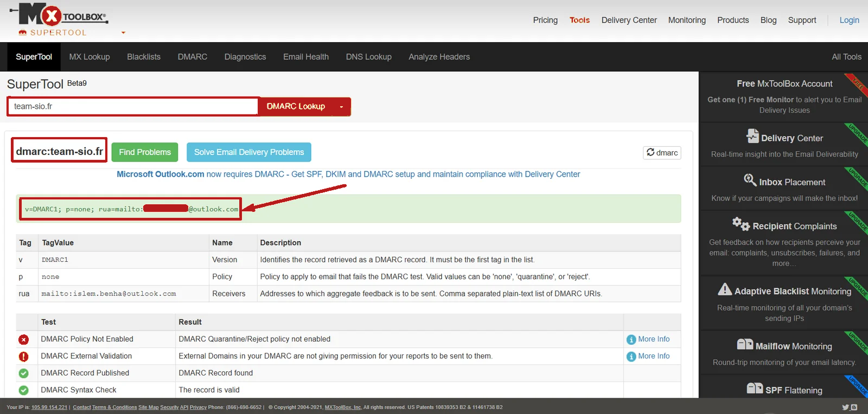Click the Test column header

[x=48, y=322]
